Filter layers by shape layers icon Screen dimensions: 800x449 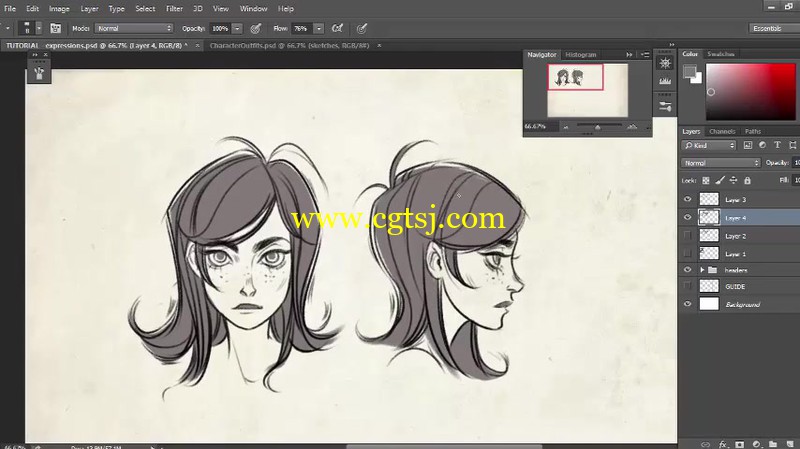click(792, 145)
